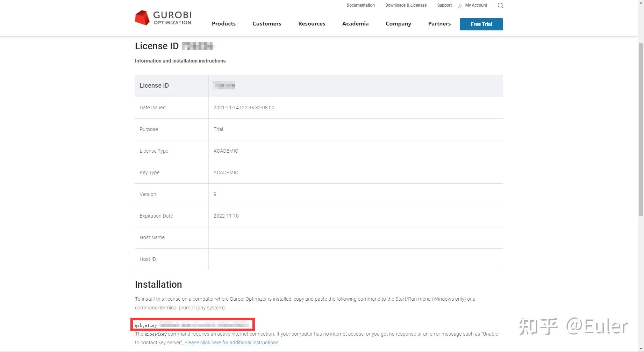The height and width of the screenshot is (352, 644).
Task: Click the 'Host ID' row label
Action: (148, 259)
